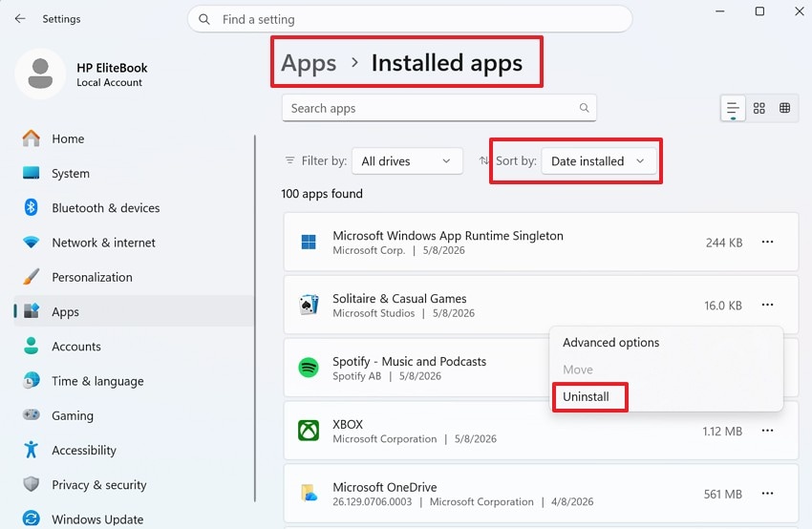Select the Spotify - Music and Podcasts text
The image size is (812, 529).
click(x=409, y=361)
